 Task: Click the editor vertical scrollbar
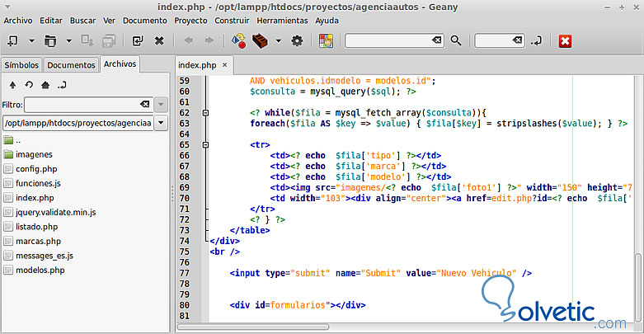638,288
